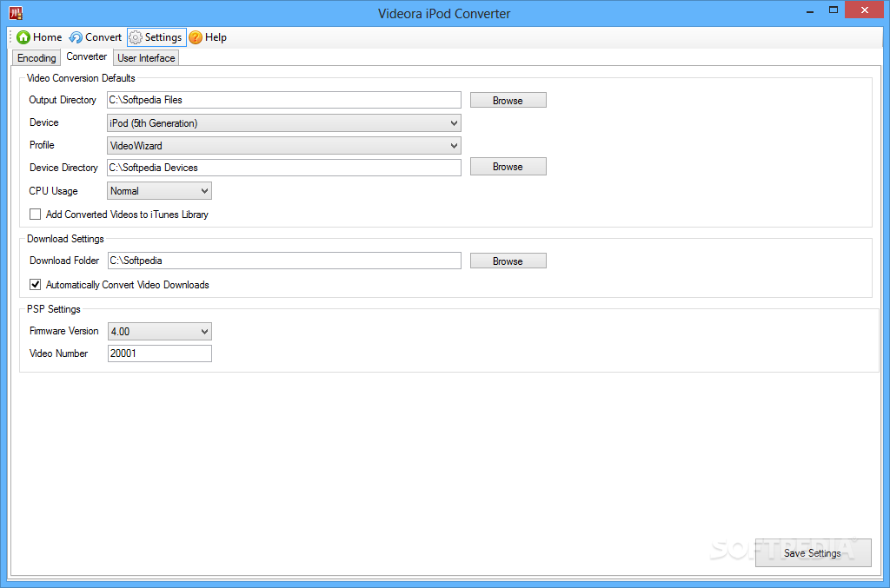Click the Download Settings group label
Image resolution: width=890 pixels, height=588 pixels.
65,239
